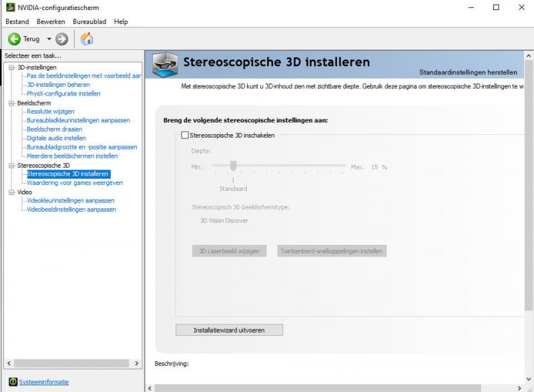Open the dropdown arrow next to Terug
The width and height of the screenshot is (534, 392).
click(49, 39)
